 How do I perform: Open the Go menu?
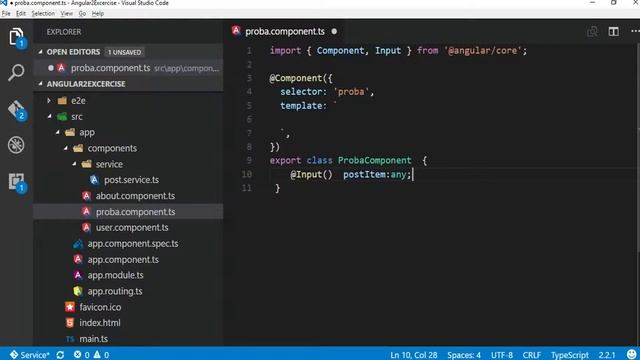[x=82, y=13]
